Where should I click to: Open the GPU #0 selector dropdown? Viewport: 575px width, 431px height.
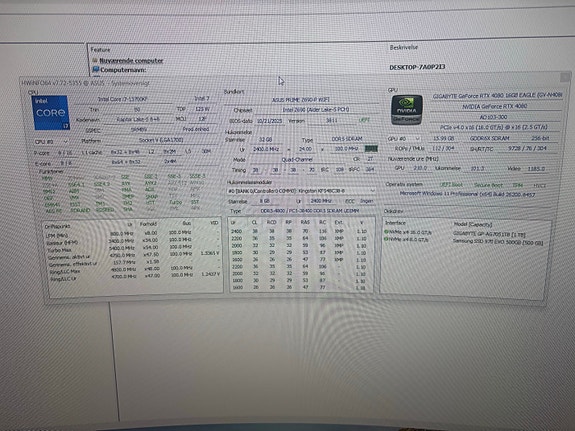[404, 139]
